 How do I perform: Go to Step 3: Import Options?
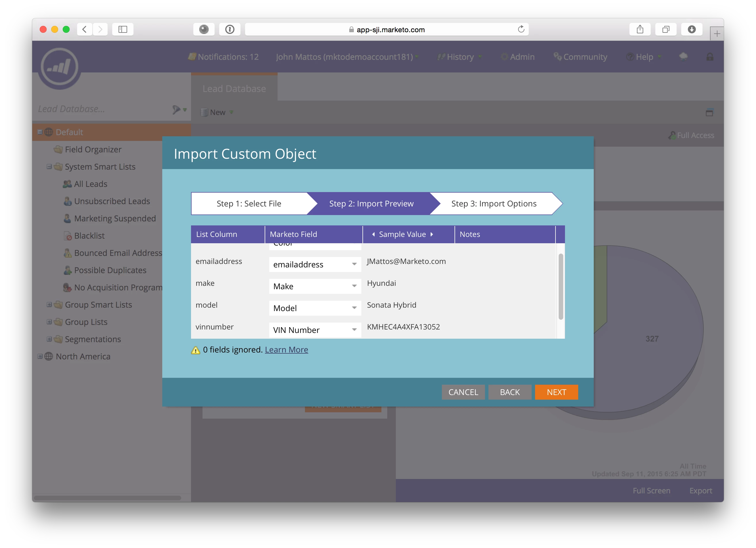(x=494, y=204)
